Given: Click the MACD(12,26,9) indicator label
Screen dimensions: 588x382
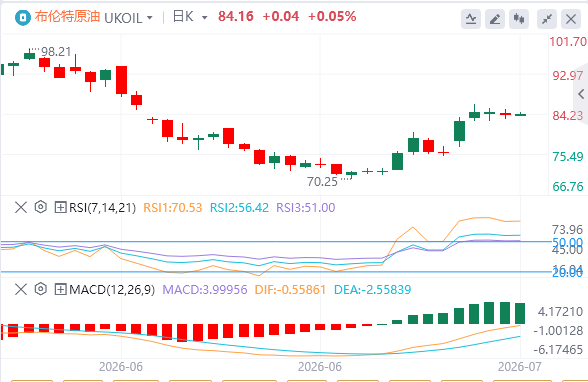Looking at the screenshot, I should point(112,289).
